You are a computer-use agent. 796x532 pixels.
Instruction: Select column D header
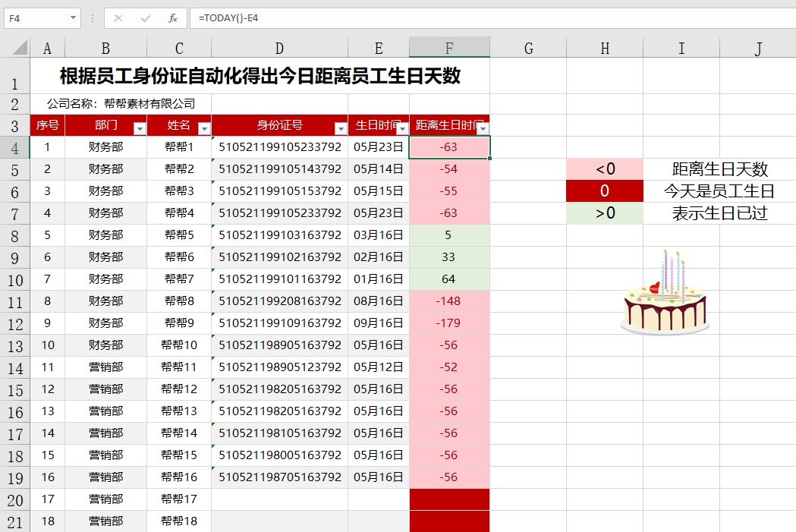point(279,49)
